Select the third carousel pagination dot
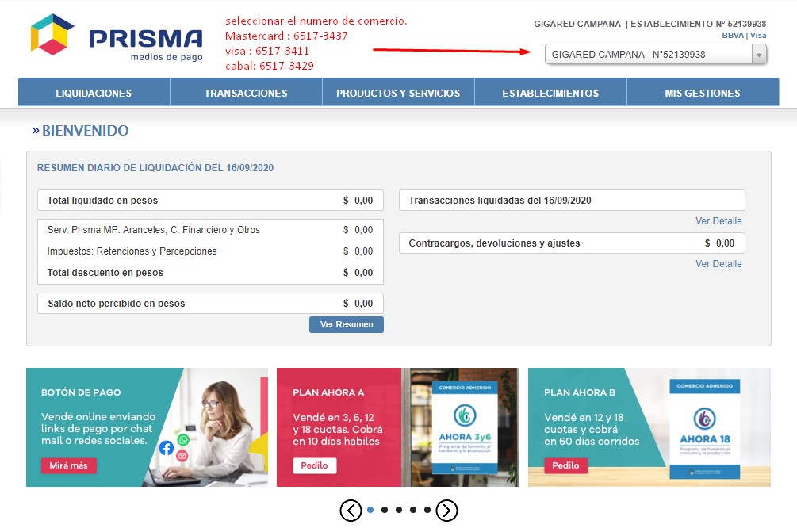Viewport: 797px width, 532px height. tap(399, 511)
